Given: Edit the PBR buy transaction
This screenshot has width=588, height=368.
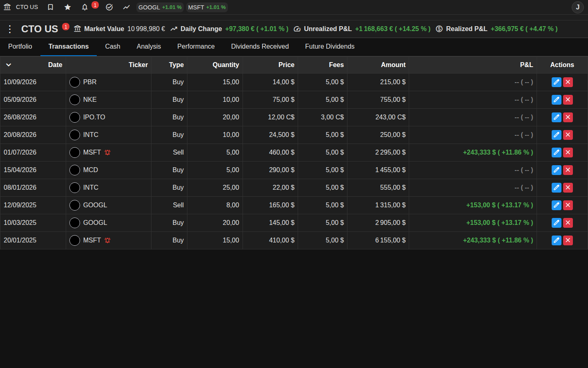Looking at the screenshot, I should pos(557,82).
